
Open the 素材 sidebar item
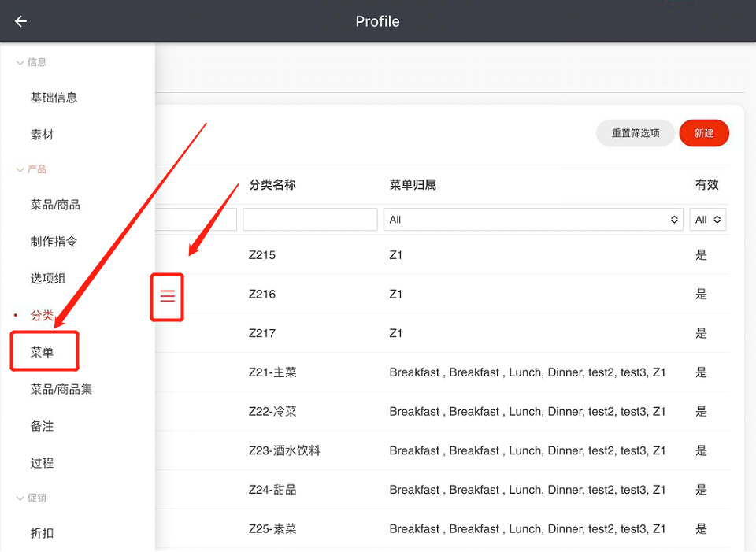(x=42, y=135)
